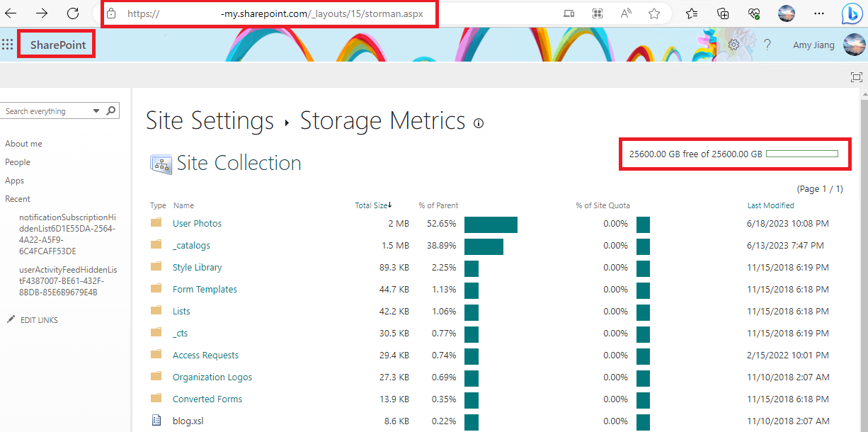The width and height of the screenshot is (868, 432).
Task: Open Edge's three-dot settings menu
Action: click(x=819, y=13)
